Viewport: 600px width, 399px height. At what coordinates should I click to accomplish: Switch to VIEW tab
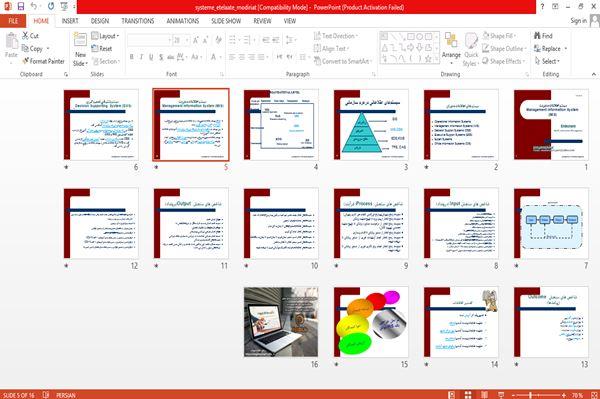tap(290, 21)
